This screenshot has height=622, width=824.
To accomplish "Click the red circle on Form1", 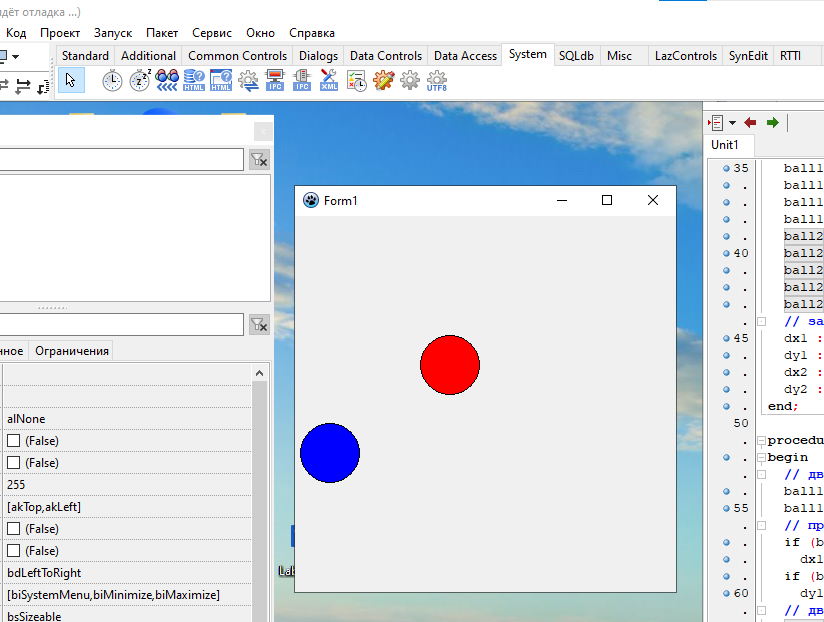I will [450, 365].
